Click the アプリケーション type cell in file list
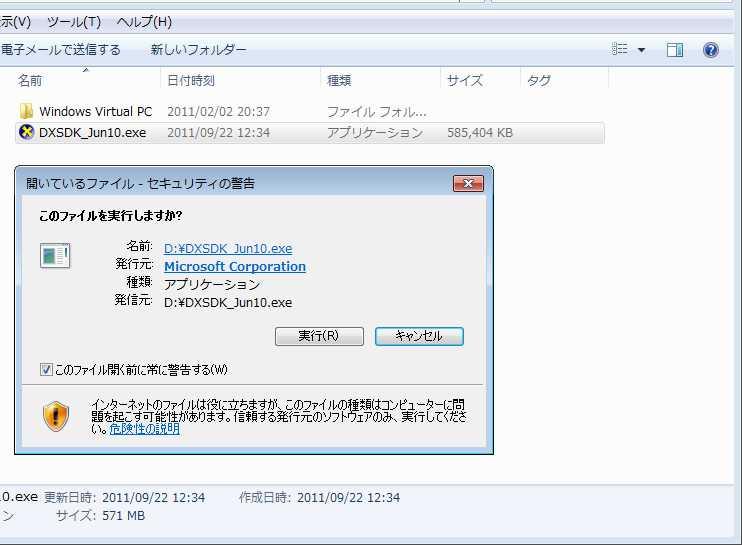Image resolution: width=742 pixels, height=545 pixels. (375, 133)
